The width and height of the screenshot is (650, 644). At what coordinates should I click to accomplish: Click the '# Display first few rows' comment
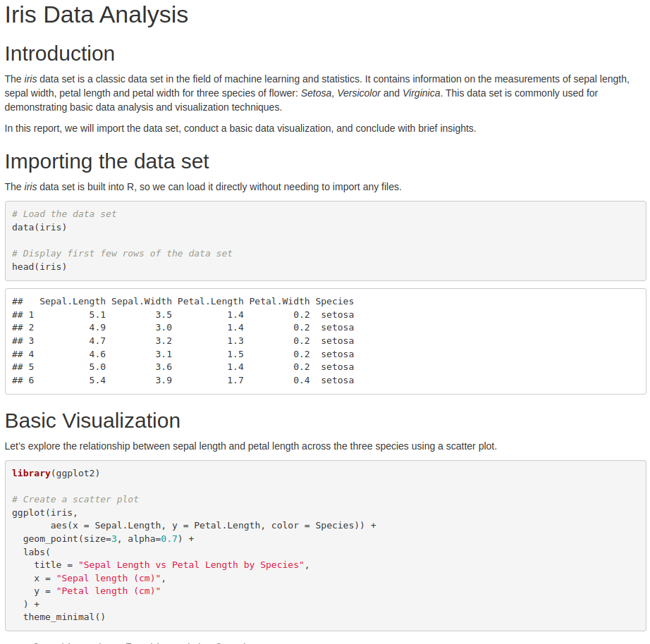(122, 254)
